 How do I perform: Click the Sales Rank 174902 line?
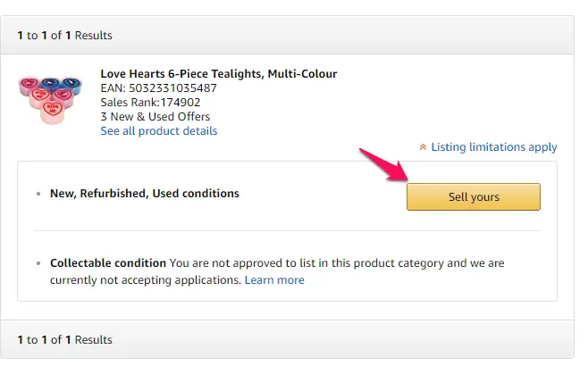coord(150,103)
